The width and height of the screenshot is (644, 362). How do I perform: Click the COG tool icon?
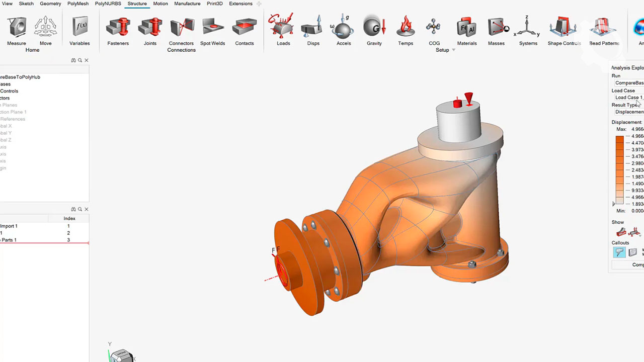(x=434, y=27)
